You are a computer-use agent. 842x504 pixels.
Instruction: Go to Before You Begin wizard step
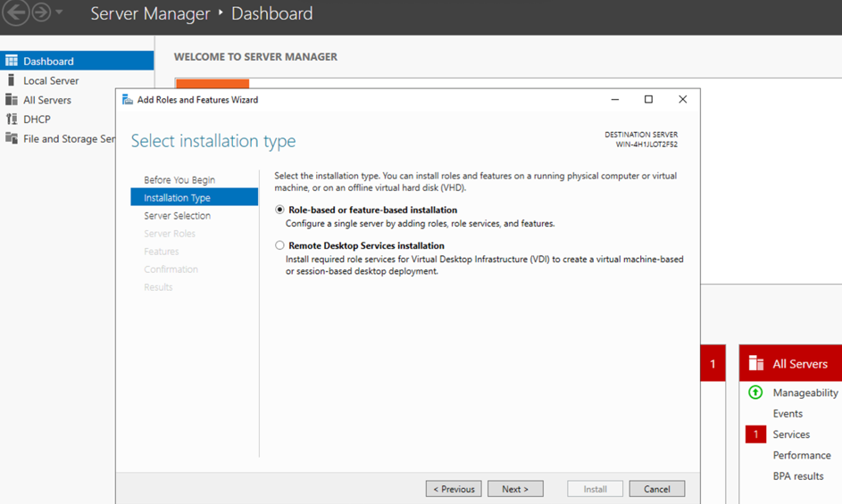pyautogui.click(x=179, y=180)
